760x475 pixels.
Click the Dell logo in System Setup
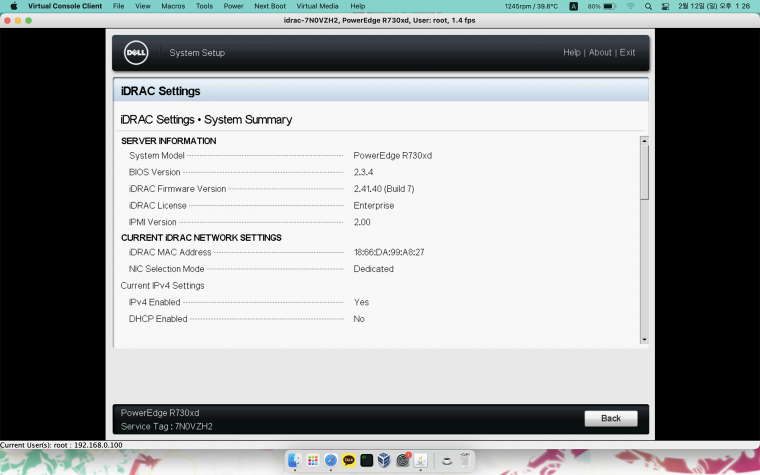click(x=136, y=52)
